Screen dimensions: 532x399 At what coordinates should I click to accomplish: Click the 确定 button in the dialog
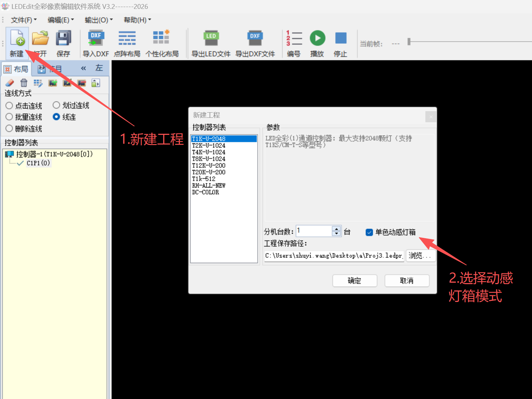[354, 280]
